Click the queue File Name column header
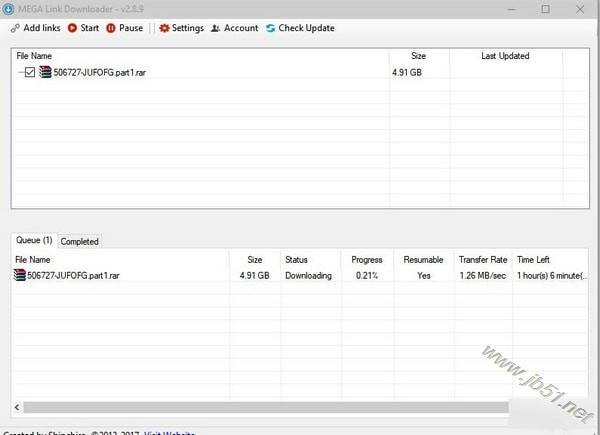 [33, 260]
